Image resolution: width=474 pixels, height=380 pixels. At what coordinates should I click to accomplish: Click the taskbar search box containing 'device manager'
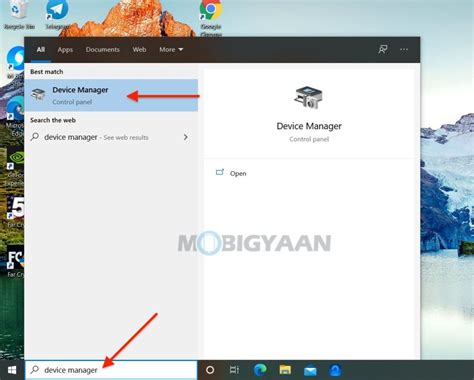click(111, 370)
